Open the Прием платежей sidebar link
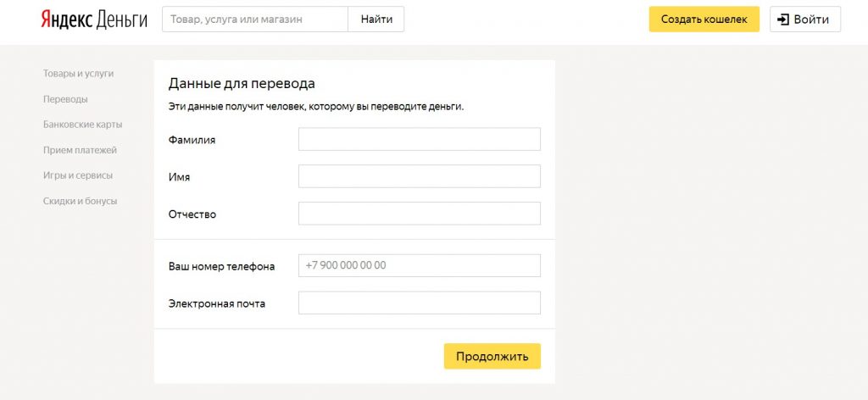The image size is (868, 400). pyautogui.click(x=80, y=150)
